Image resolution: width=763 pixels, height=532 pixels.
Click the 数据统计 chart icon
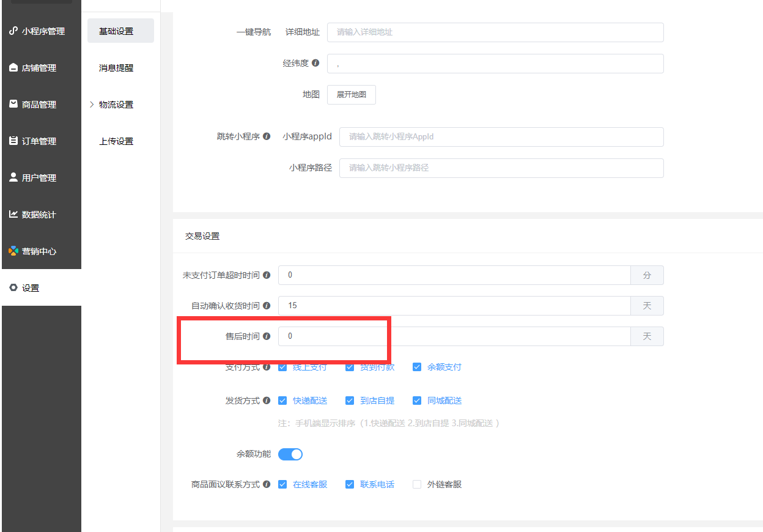[13, 214]
